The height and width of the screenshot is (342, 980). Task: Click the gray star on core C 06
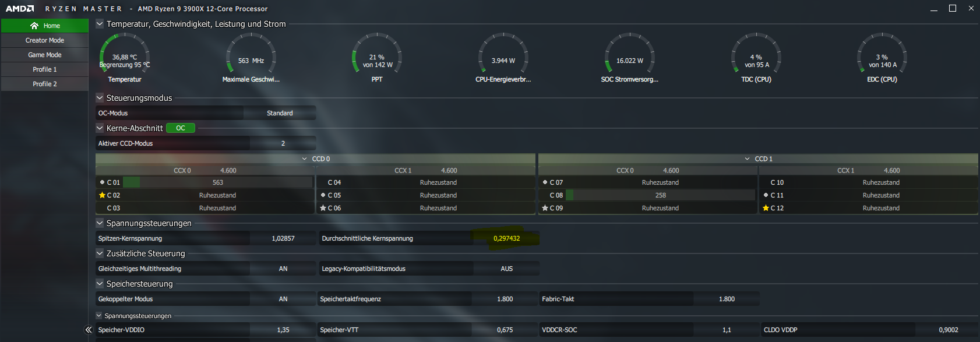click(x=323, y=208)
